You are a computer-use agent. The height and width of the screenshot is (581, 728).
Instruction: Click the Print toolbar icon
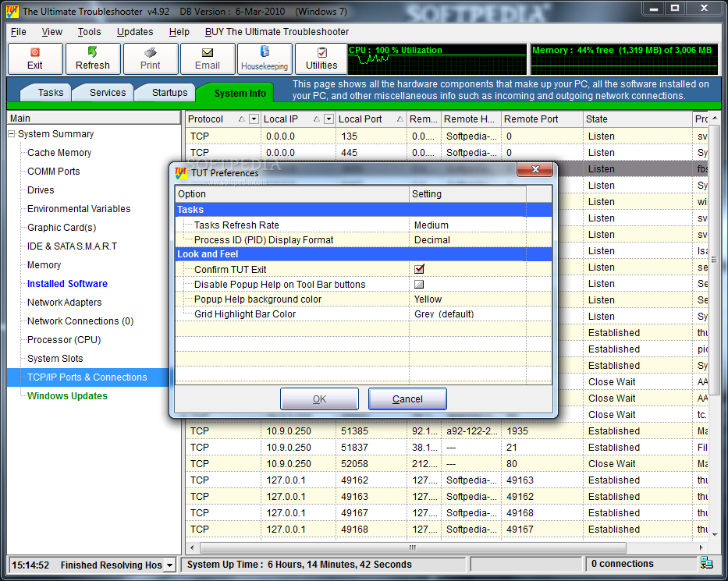point(150,52)
